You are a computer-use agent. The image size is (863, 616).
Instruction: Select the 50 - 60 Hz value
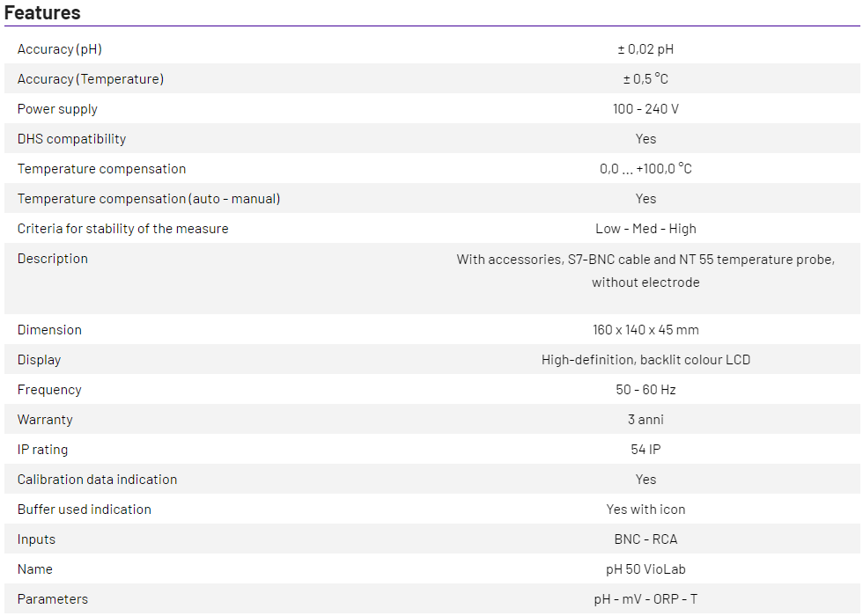coord(645,390)
